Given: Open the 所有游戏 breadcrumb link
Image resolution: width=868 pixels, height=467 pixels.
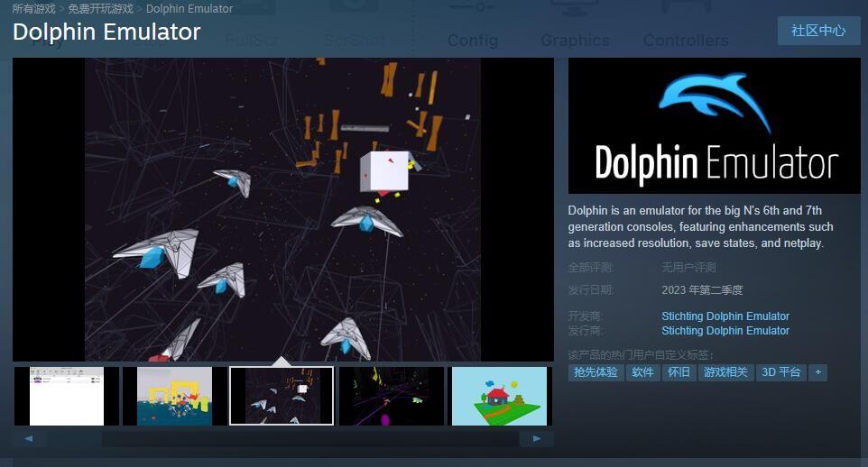Looking at the screenshot, I should pos(33,9).
